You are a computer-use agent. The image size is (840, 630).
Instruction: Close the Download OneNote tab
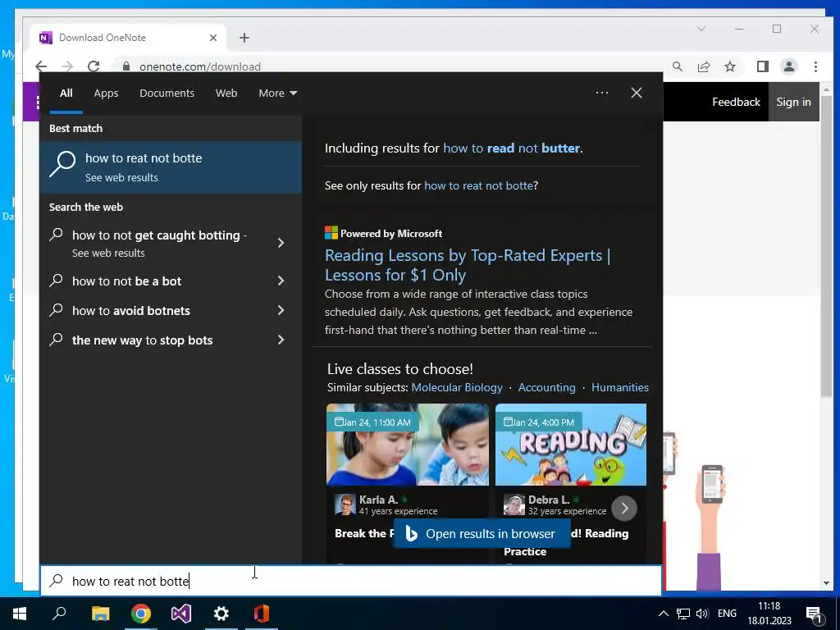pyautogui.click(x=213, y=38)
